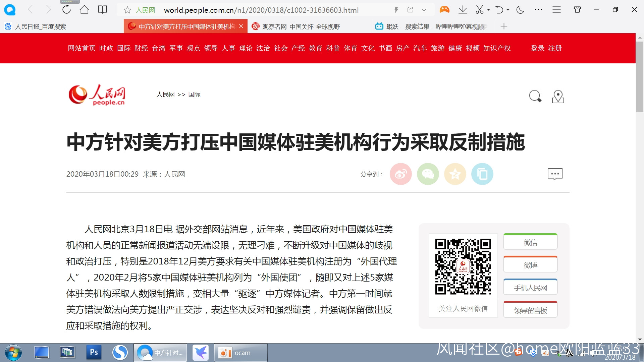
Task: Share article via WeChat icon
Action: [x=428, y=174]
